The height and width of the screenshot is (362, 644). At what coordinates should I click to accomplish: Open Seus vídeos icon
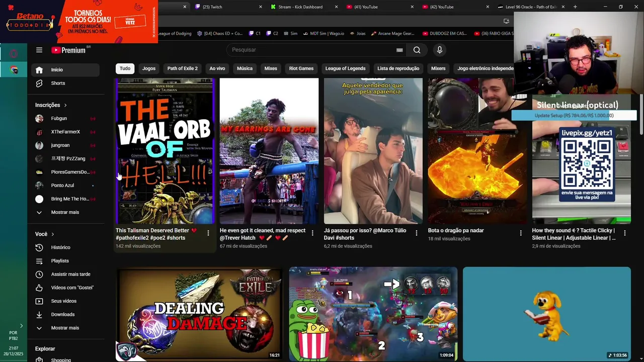pyautogui.click(x=39, y=301)
